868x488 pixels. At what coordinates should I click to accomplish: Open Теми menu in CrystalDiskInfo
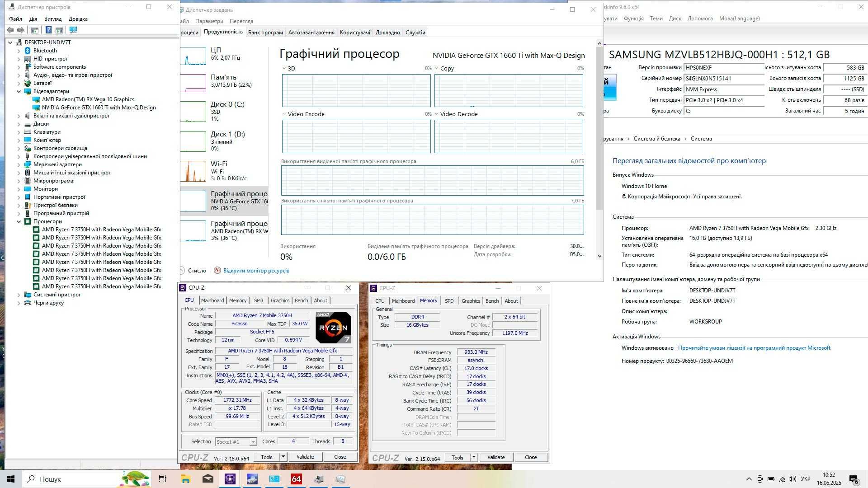[656, 19]
